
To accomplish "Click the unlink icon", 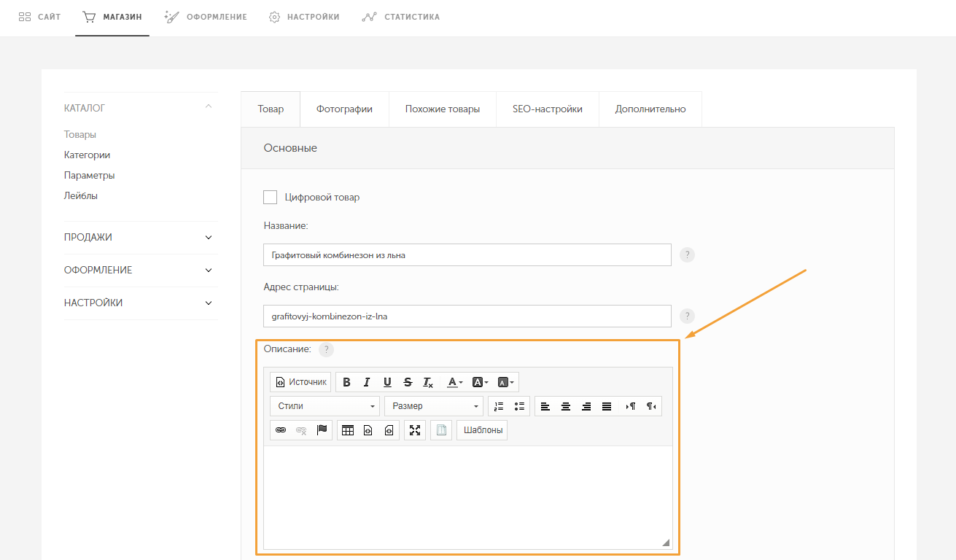I will [301, 430].
